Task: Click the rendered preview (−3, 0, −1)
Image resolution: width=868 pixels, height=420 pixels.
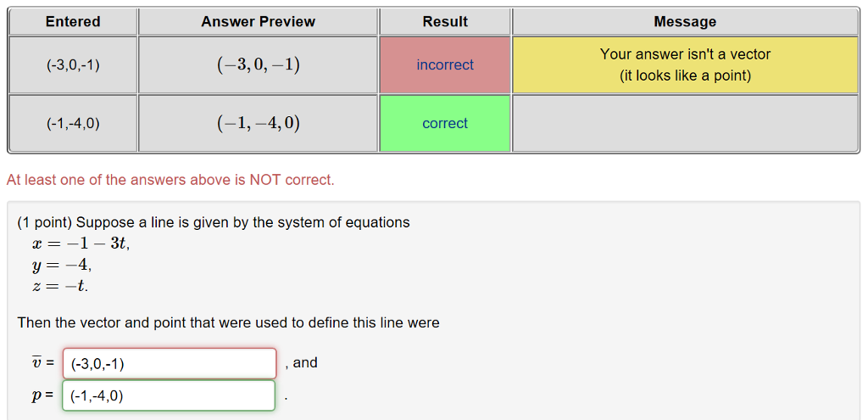Action: click(x=258, y=65)
